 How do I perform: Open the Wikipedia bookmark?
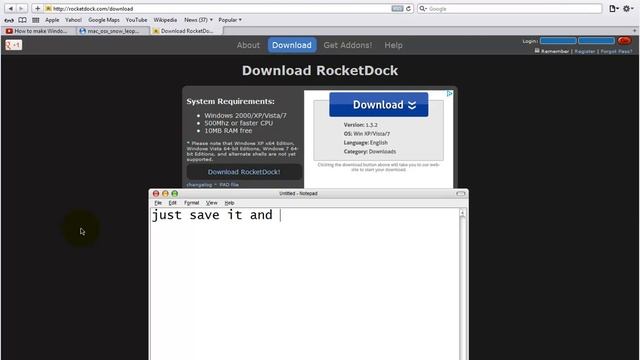165,20
